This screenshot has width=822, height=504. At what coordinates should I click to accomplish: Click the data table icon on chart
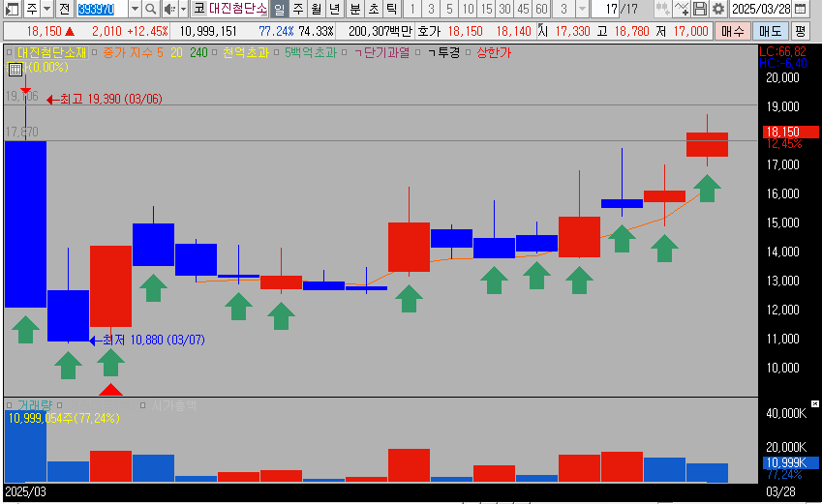(15, 69)
